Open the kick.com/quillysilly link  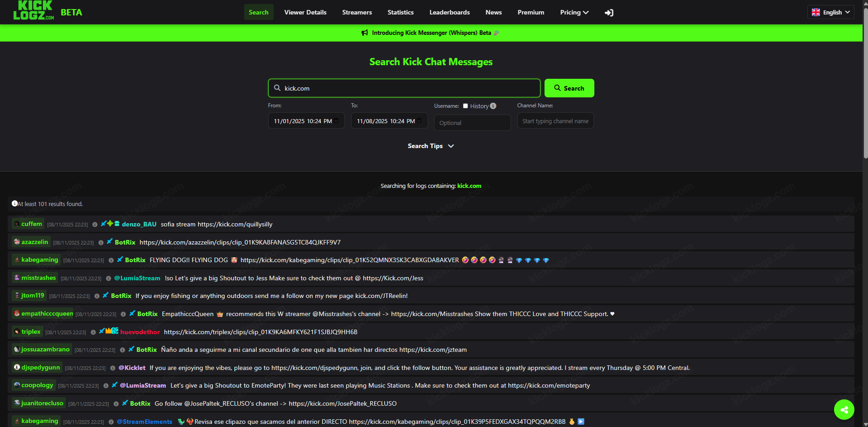click(x=235, y=224)
